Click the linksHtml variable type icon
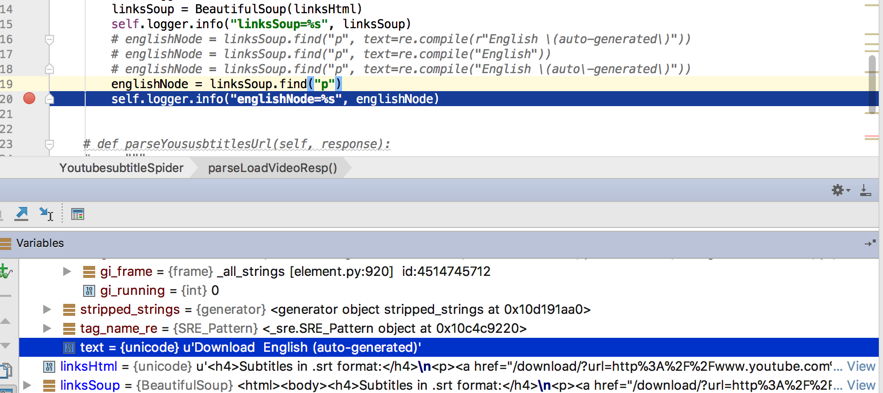Image resolution: width=883 pixels, height=393 pixels. click(x=49, y=367)
